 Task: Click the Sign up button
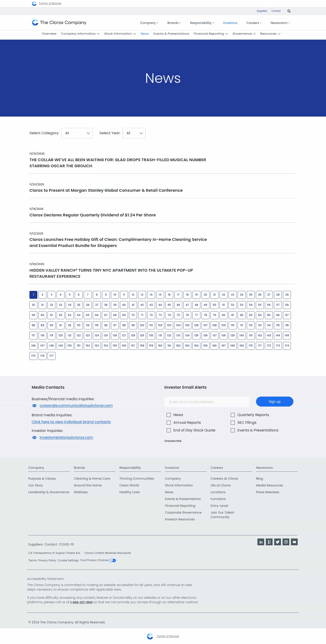tap(274, 402)
